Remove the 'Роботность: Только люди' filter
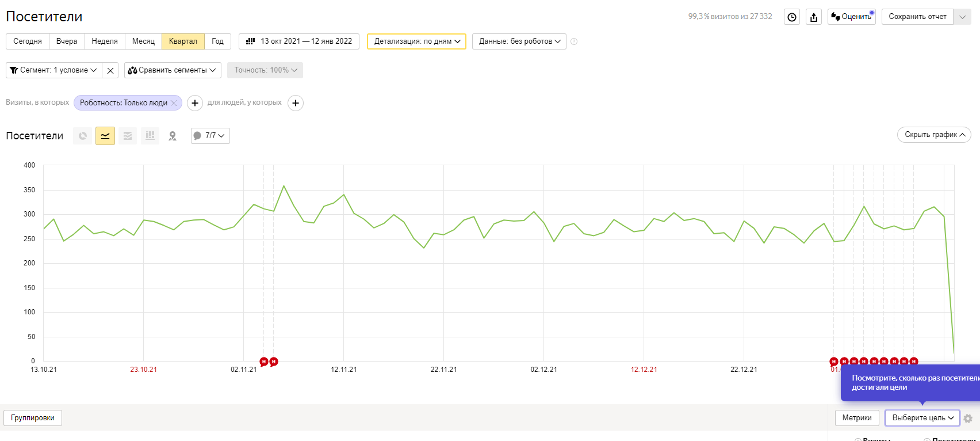 pos(174,103)
